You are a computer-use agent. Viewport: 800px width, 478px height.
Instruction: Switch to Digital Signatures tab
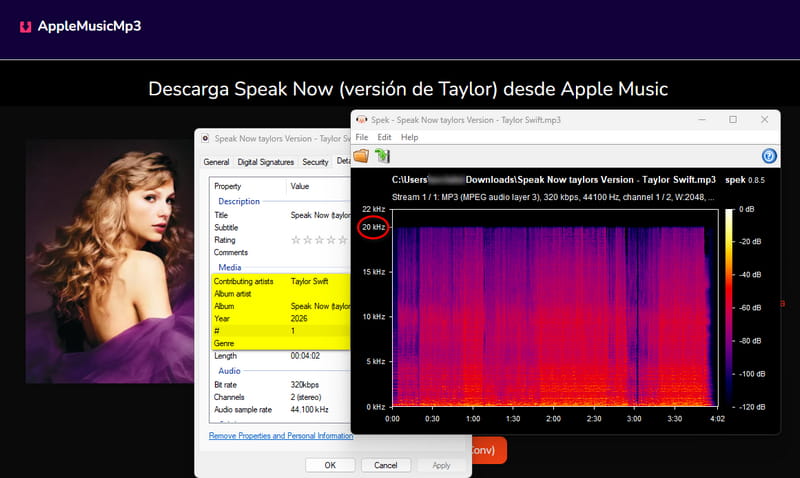point(265,162)
